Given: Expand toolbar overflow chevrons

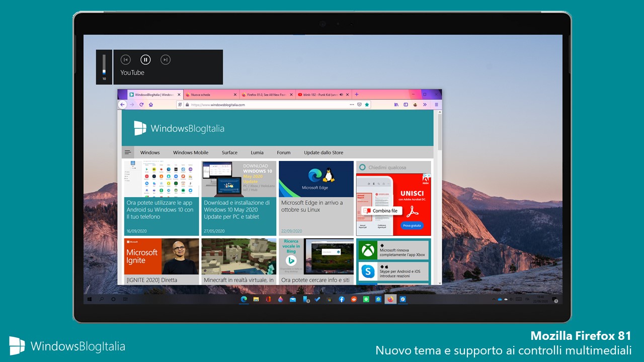Looking at the screenshot, I should coord(425,105).
